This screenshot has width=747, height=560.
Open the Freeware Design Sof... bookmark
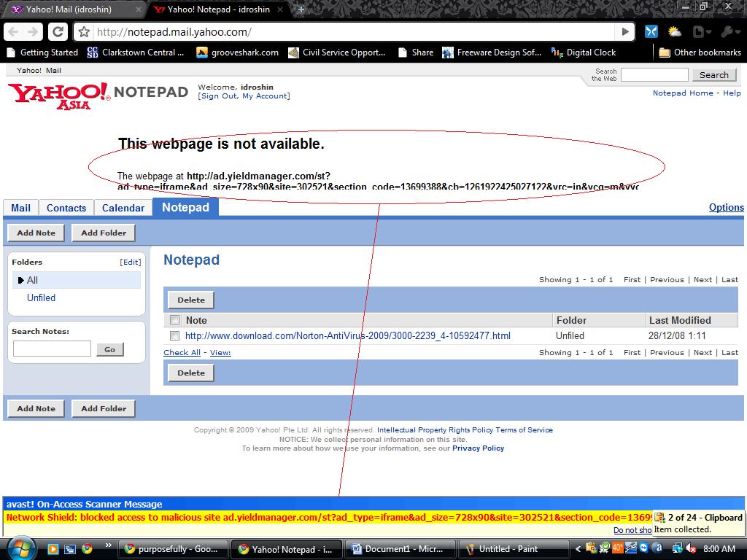point(492,52)
